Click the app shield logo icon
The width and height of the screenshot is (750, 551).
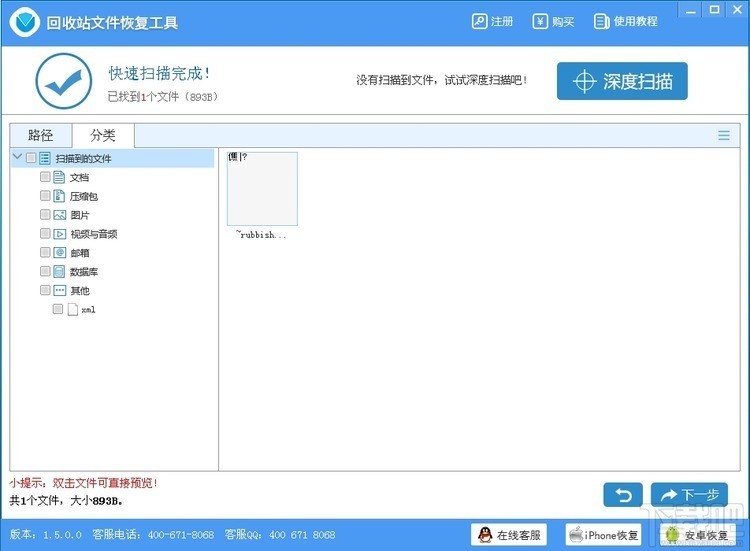click(24, 22)
